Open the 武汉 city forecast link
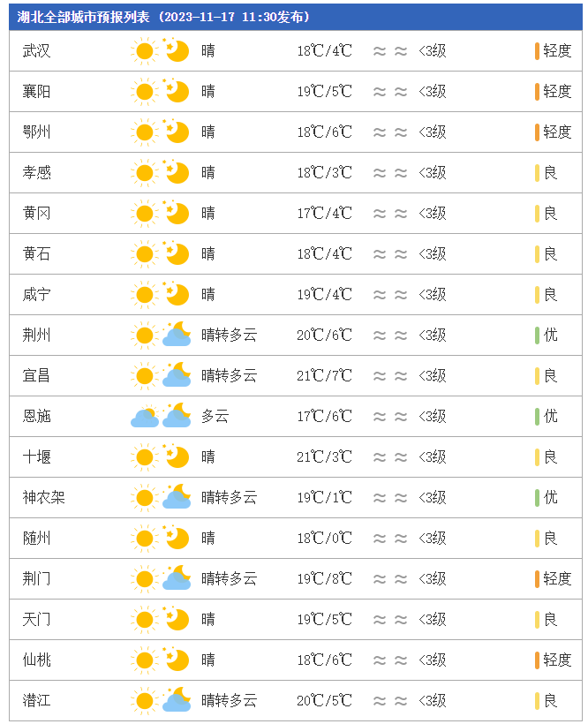This screenshot has height=724, width=588. point(36,51)
